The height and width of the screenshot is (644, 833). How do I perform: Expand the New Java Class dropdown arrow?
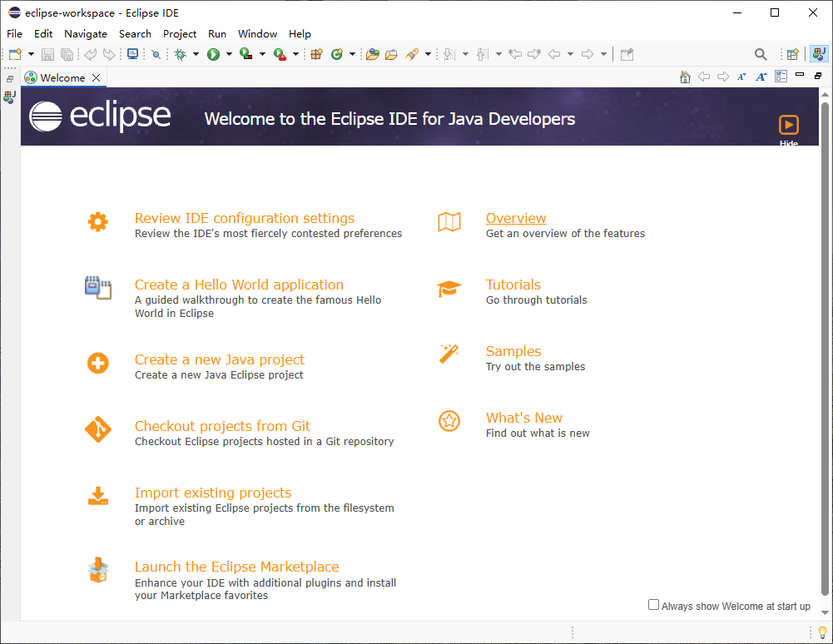pos(352,54)
